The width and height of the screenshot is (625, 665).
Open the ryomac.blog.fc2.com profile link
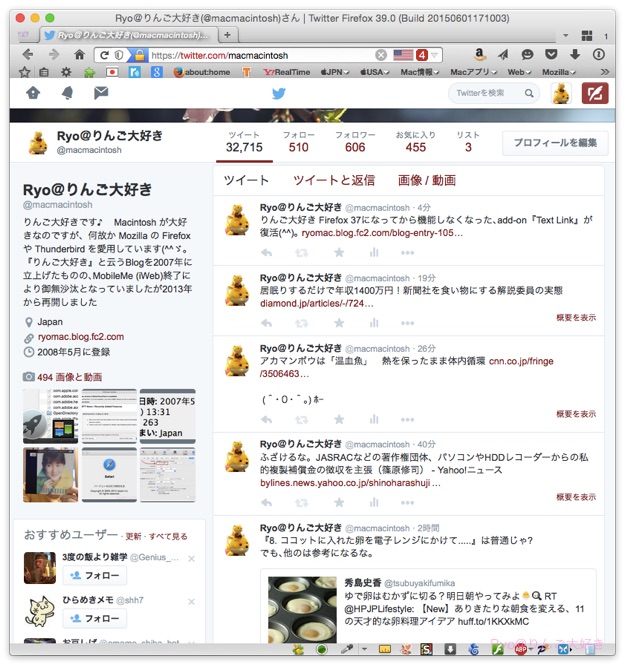point(81,337)
